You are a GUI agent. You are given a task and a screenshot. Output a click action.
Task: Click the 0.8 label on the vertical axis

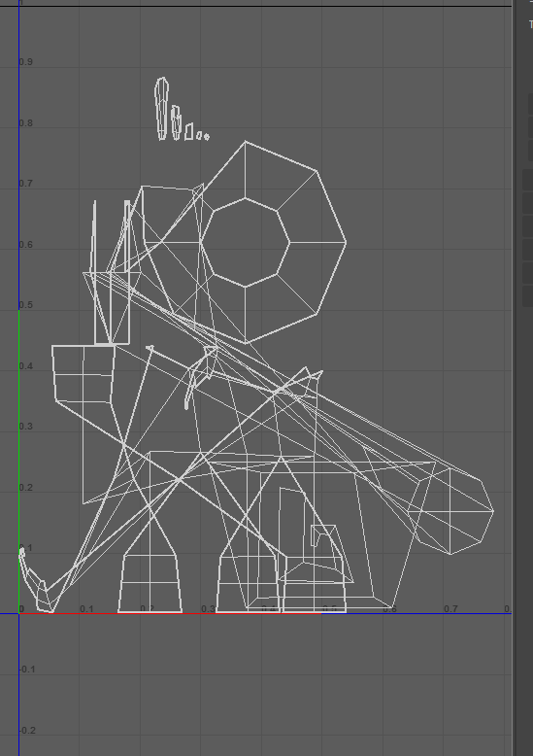[26, 123]
